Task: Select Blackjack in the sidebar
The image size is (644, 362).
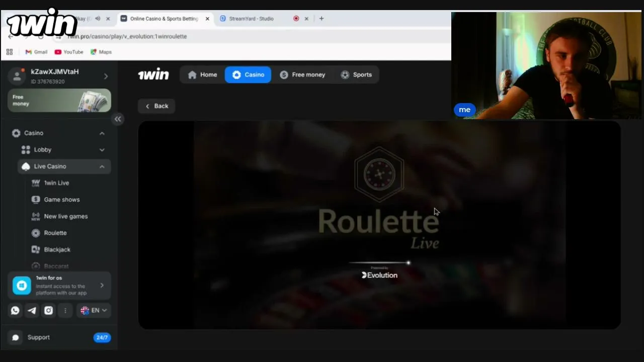Action: click(57, 249)
